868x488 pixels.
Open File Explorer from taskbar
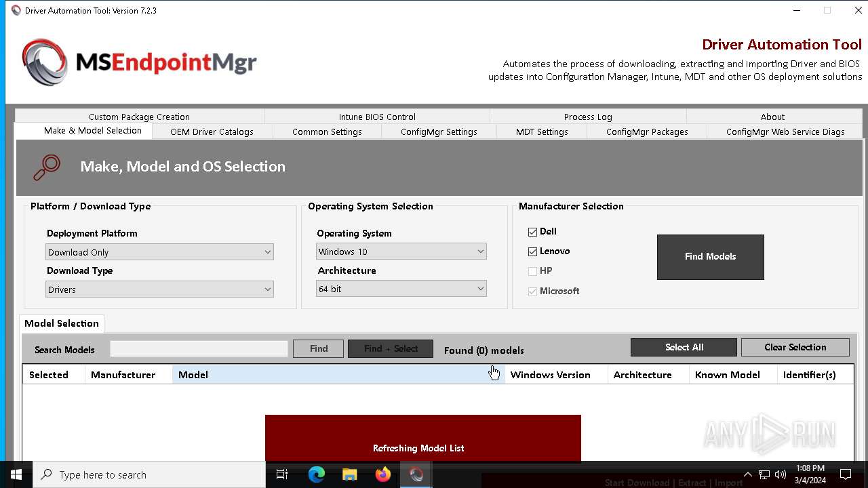(x=349, y=474)
